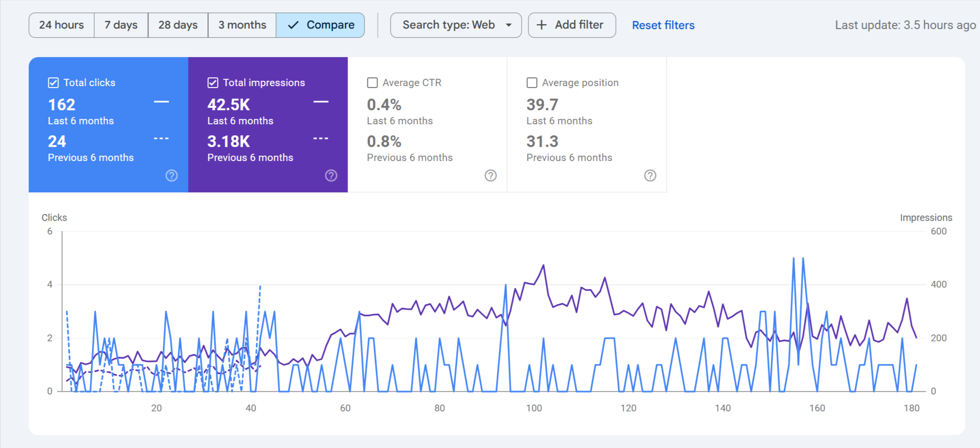Open help icon for Average position
The height and width of the screenshot is (448, 980).
tap(650, 175)
